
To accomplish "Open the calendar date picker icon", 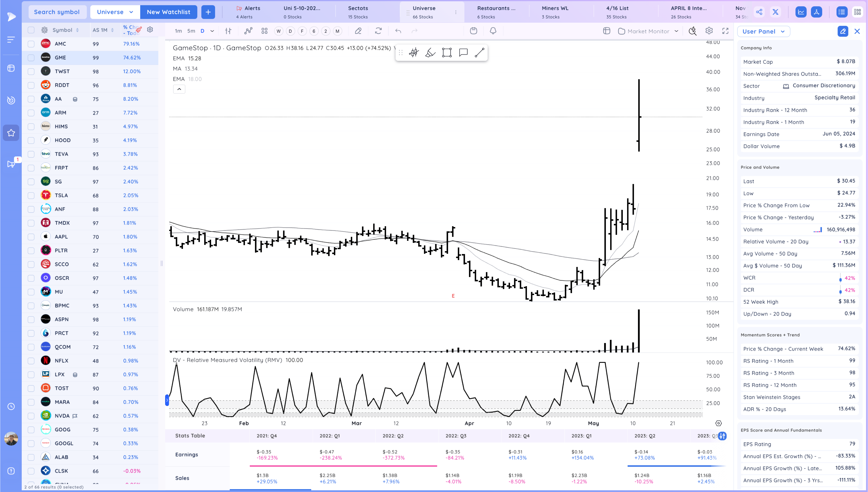I will pyautogui.click(x=474, y=31).
